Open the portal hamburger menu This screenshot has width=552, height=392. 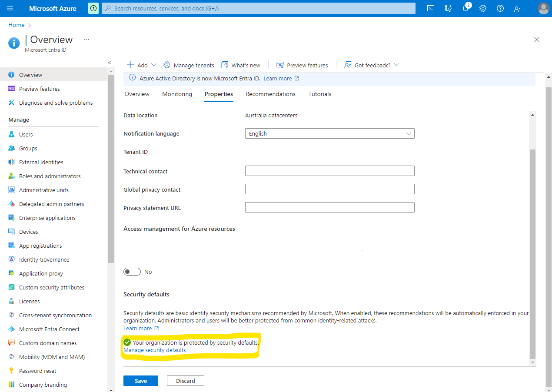click(x=10, y=8)
